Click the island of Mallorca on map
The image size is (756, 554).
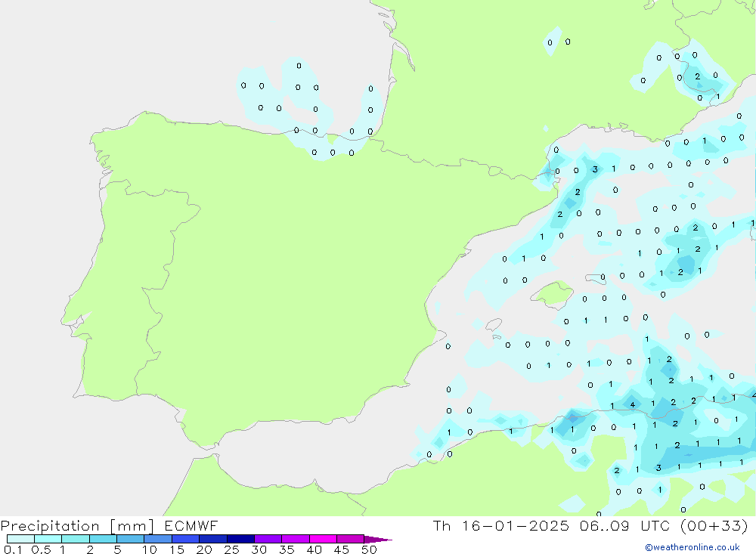[x=553, y=293]
